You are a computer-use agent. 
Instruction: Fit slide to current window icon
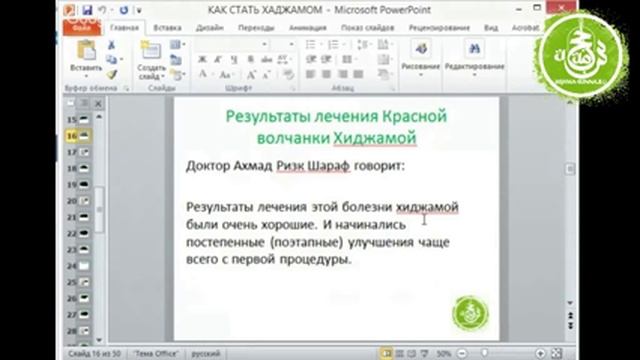[x=556, y=353]
